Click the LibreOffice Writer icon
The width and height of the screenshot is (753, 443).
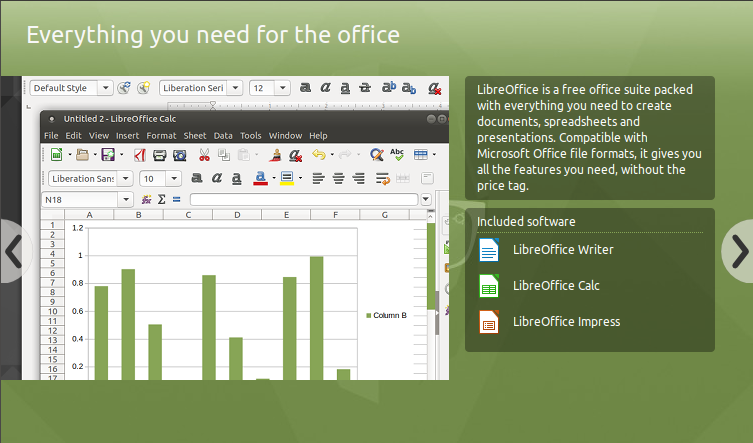pos(488,249)
